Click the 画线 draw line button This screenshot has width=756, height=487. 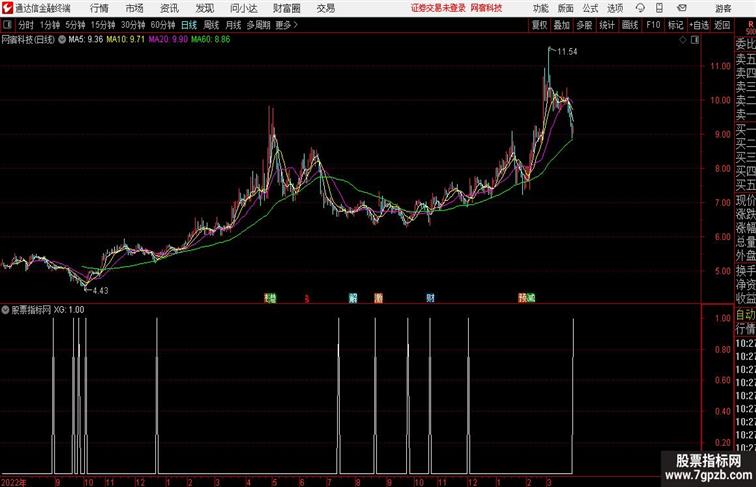[x=630, y=25]
